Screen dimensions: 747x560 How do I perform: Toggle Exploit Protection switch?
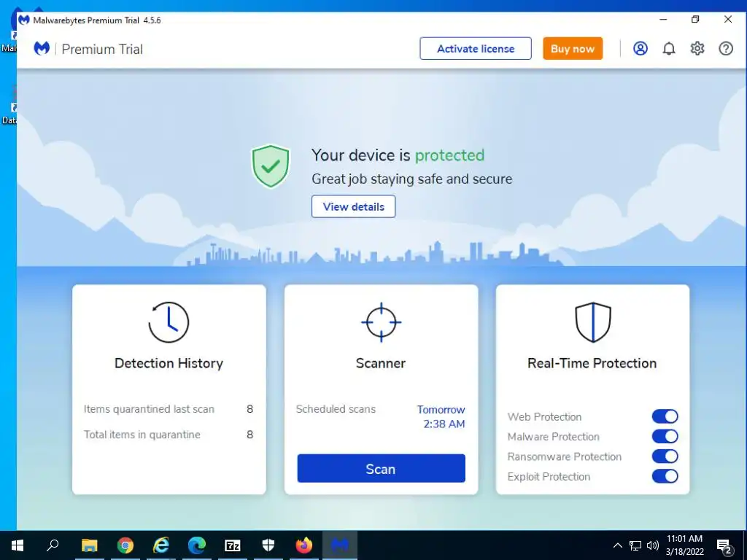point(665,477)
